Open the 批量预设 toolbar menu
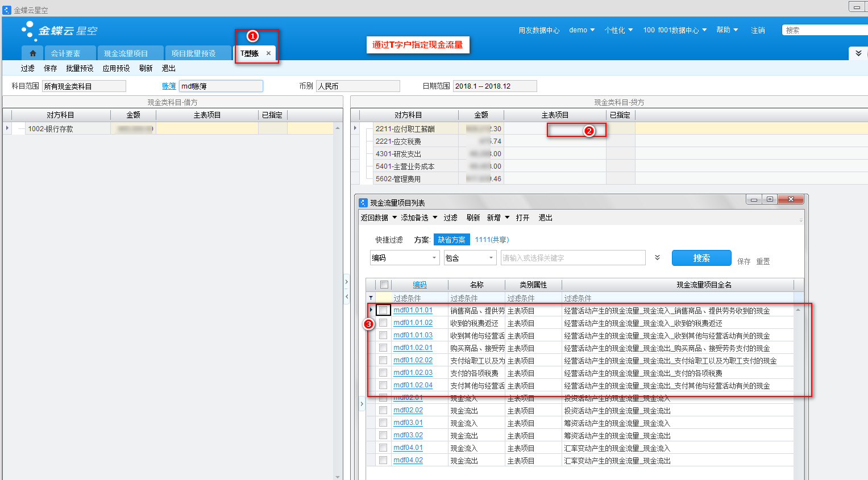Image resolution: width=868 pixels, height=480 pixels. click(x=80, y=68)
